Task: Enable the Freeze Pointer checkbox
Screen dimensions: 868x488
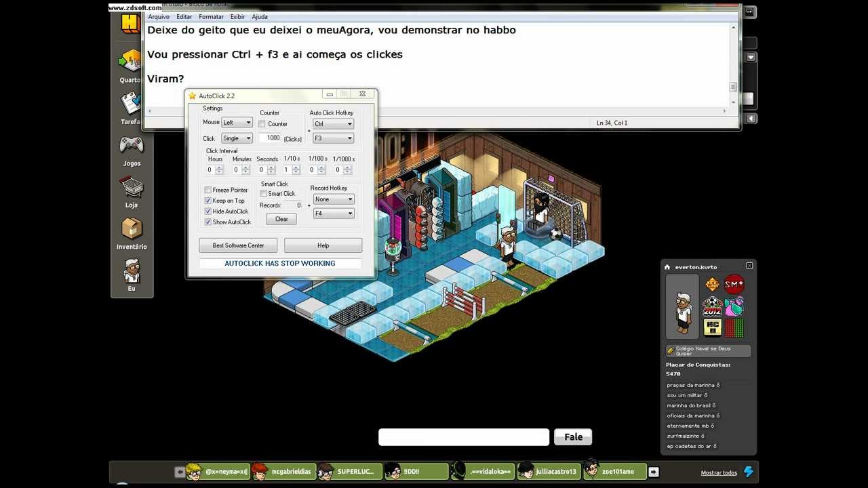Action: 208,190
